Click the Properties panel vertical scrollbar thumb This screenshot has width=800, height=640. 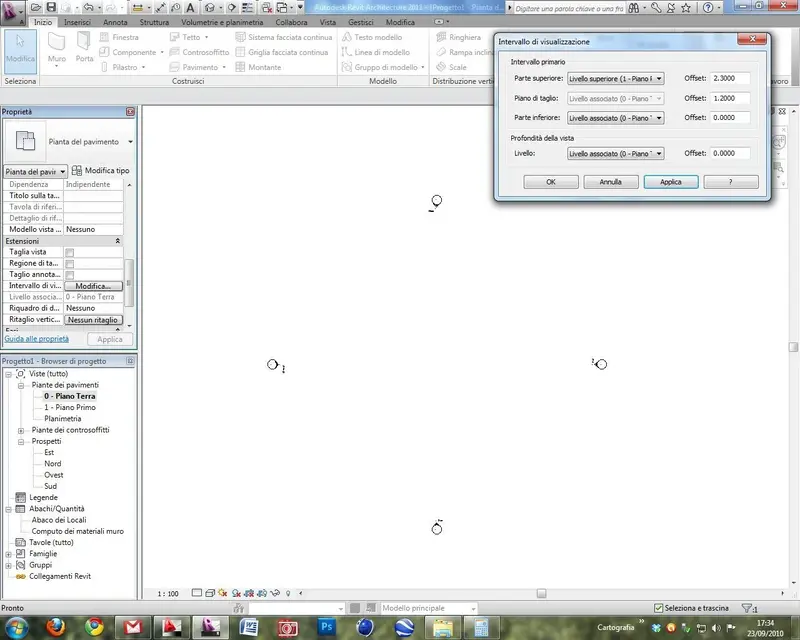coord(130,283)
